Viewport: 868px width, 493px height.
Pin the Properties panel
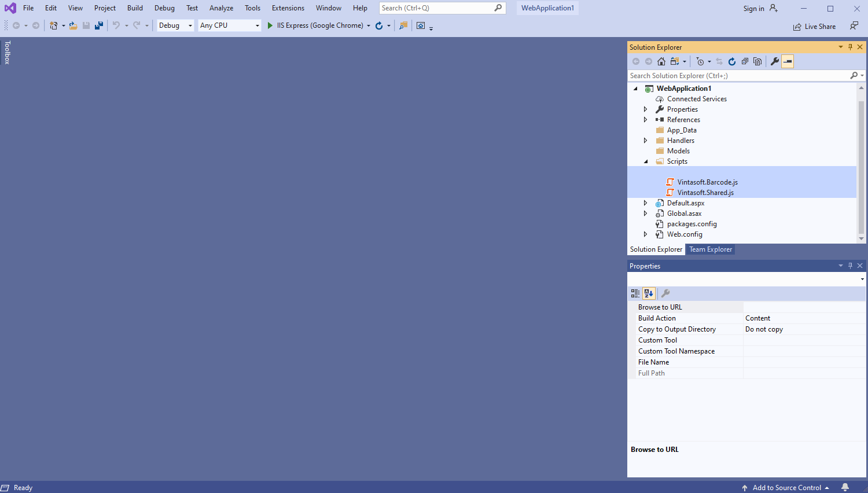click(x=850, y=266)
